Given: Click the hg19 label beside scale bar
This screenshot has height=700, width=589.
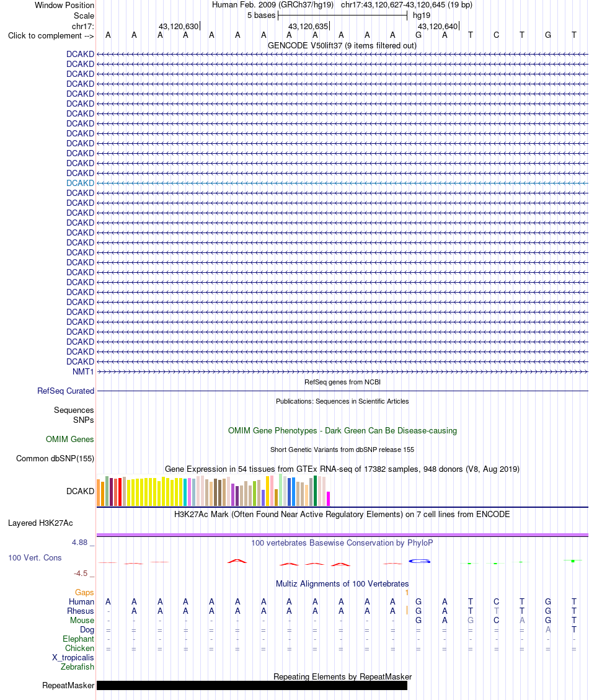Looking at the screenshot, I should coord(422,16).
